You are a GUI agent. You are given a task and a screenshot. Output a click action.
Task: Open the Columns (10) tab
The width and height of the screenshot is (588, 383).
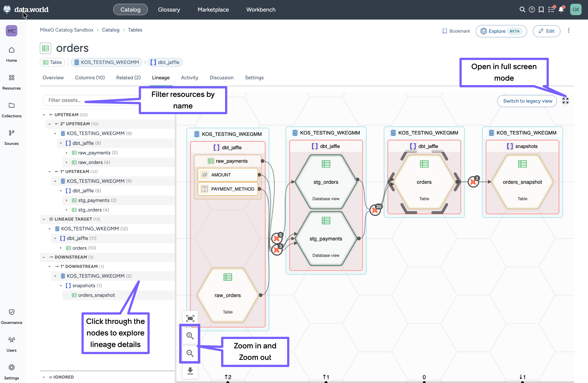(x=90, y=78)
